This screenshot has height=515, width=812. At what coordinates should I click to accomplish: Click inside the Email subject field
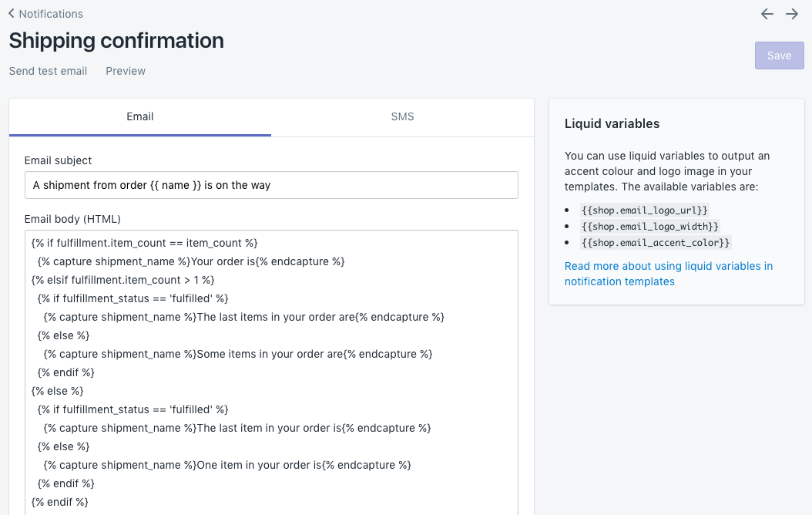click(x=271, y=185)
